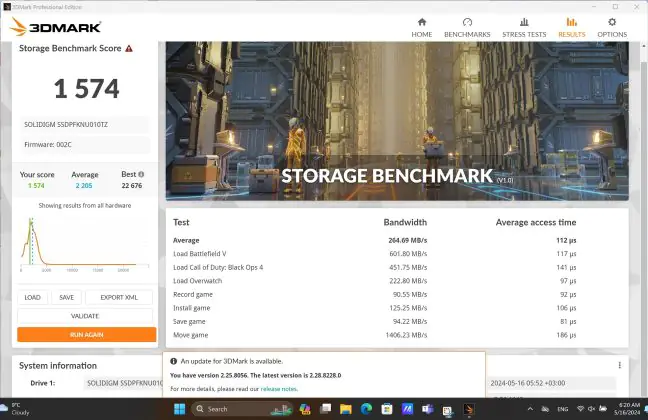
Task: Click the update notification info icon
Action: coord(174,361)
